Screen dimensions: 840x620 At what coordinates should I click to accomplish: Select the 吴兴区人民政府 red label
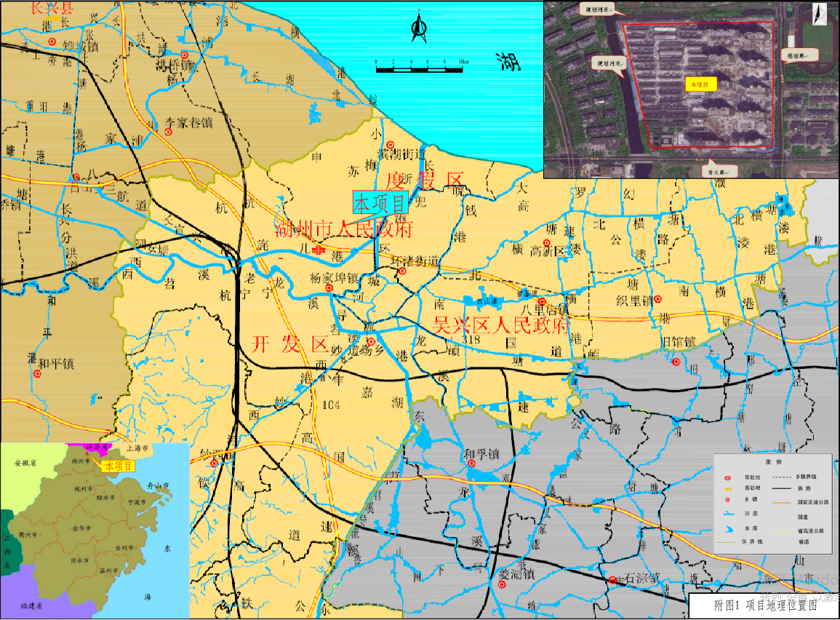[500, 325]
